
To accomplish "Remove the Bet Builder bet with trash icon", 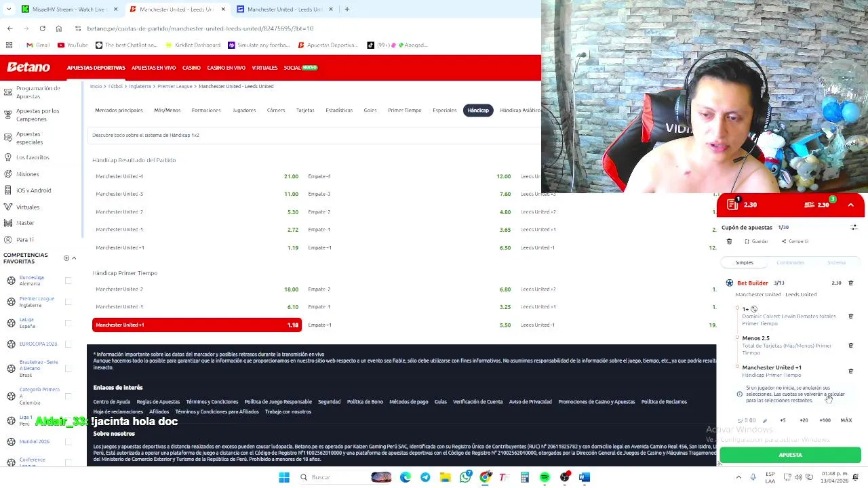I will (x=851, y=283).
